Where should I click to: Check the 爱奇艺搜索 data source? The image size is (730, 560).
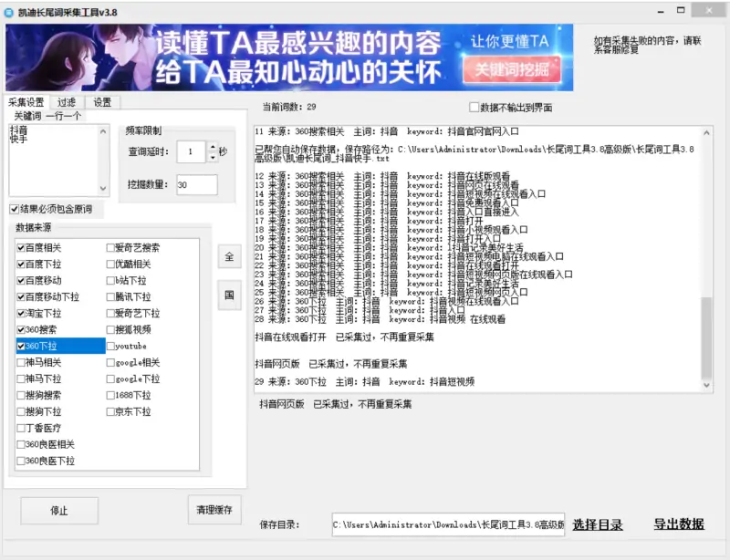[x=110, y=248]
